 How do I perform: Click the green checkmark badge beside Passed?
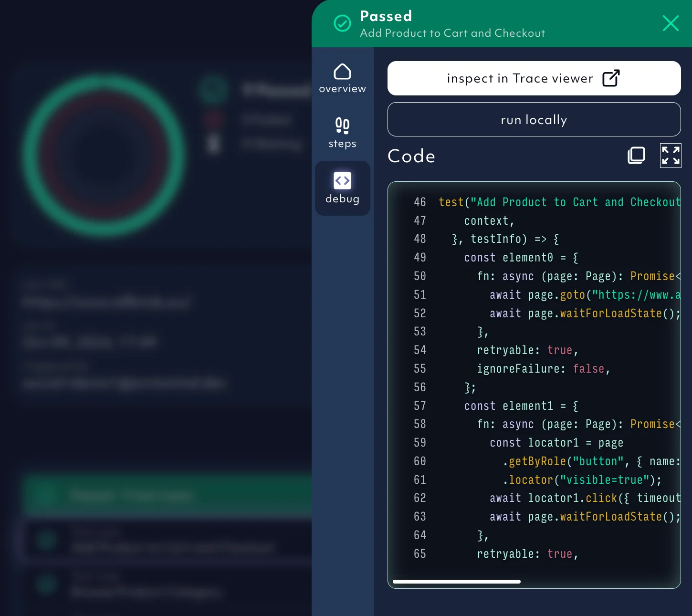342,22
